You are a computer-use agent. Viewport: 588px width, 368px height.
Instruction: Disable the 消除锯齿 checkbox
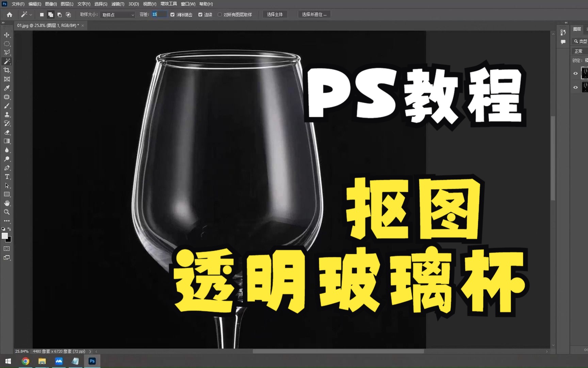(x=173, y=15)
